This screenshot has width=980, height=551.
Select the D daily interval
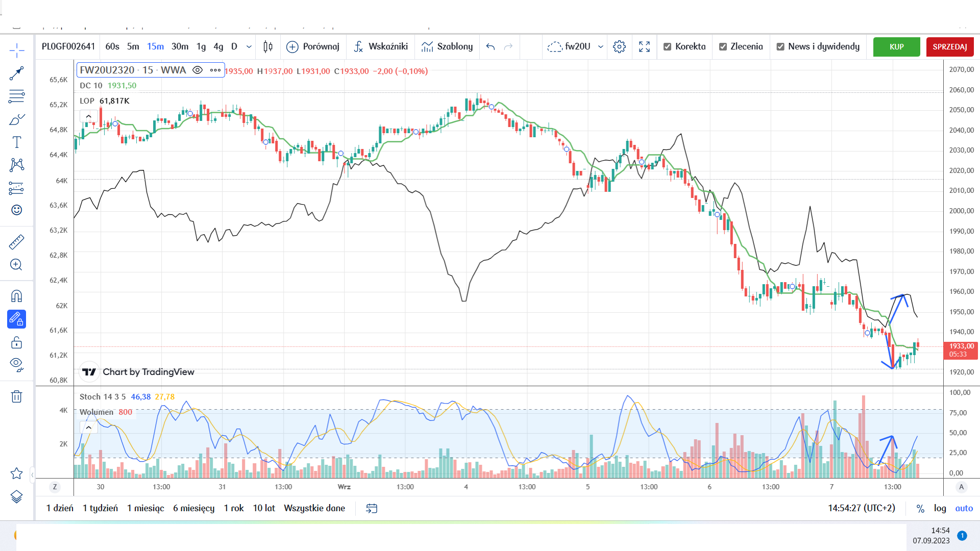tap(234, 47)
